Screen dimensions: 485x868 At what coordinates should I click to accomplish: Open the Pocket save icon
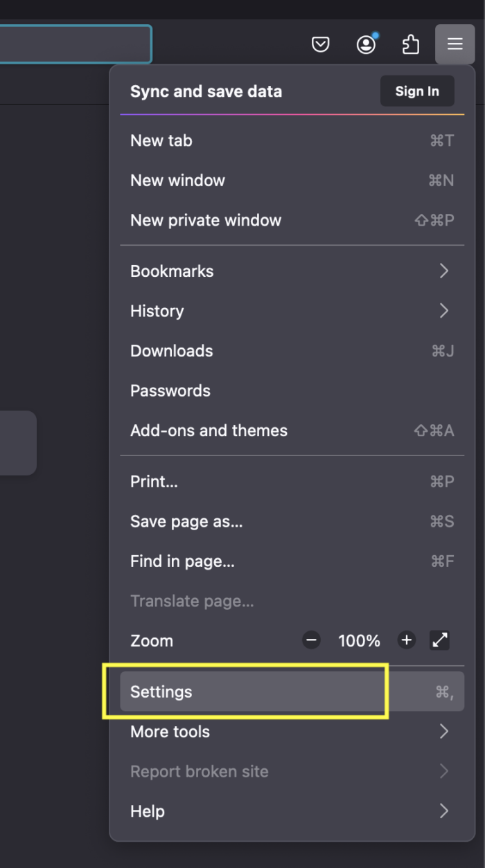321,44
